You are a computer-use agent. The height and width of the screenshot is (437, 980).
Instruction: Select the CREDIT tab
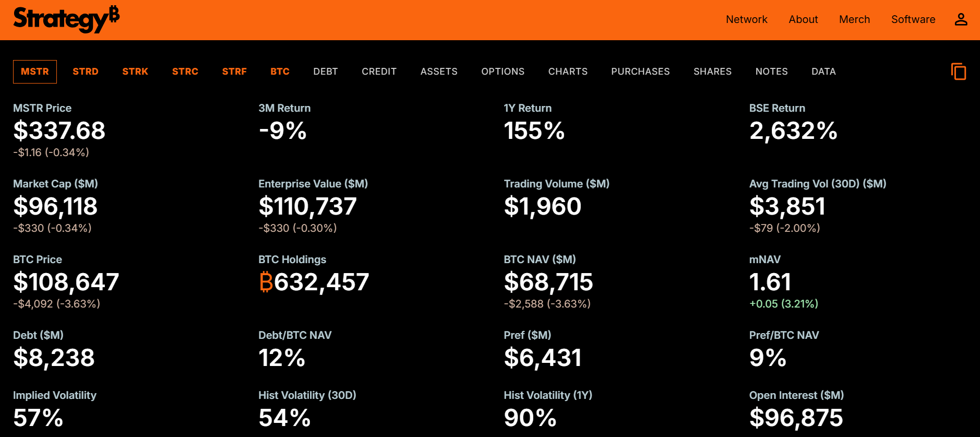click(379, 72)
